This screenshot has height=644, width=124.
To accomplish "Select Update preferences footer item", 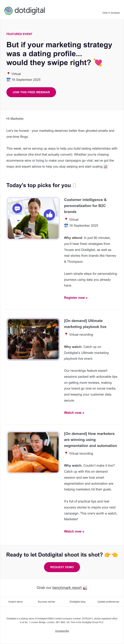I will coord(108,602).
